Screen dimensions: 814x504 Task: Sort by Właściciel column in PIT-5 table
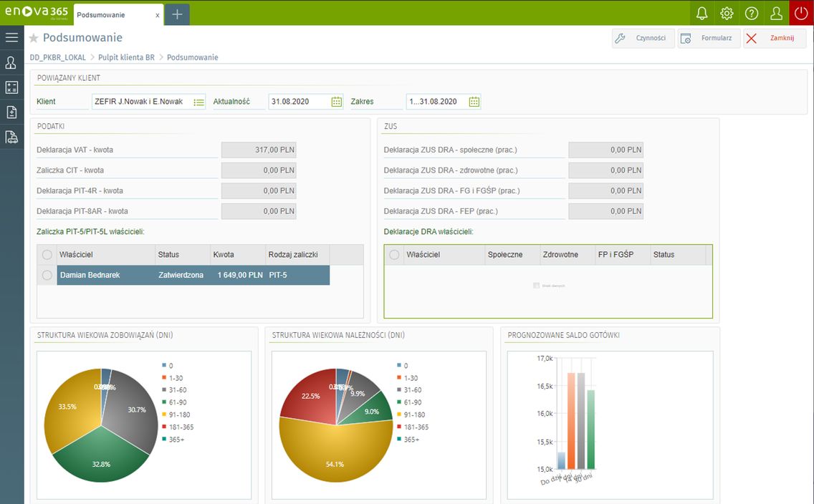(106, 255)
